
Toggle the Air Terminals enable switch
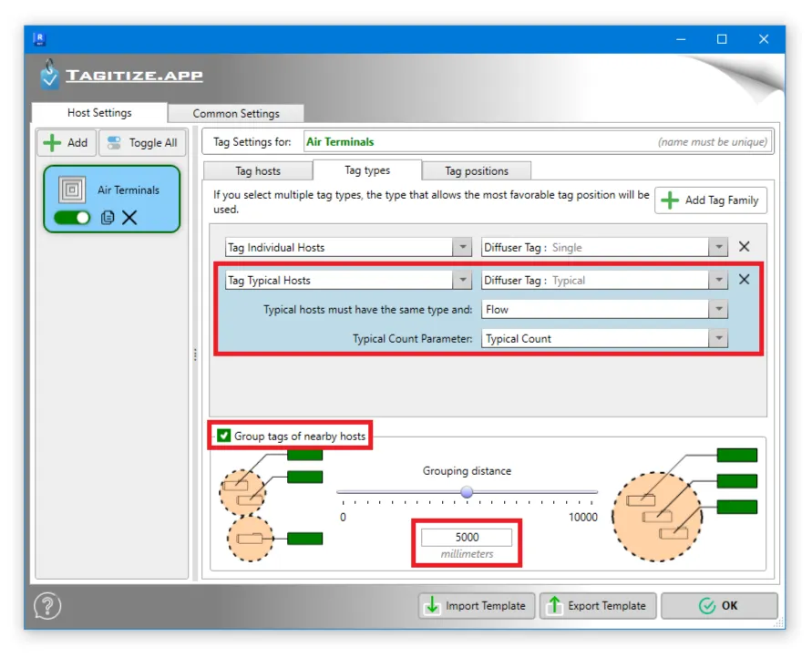click(73, 218)
